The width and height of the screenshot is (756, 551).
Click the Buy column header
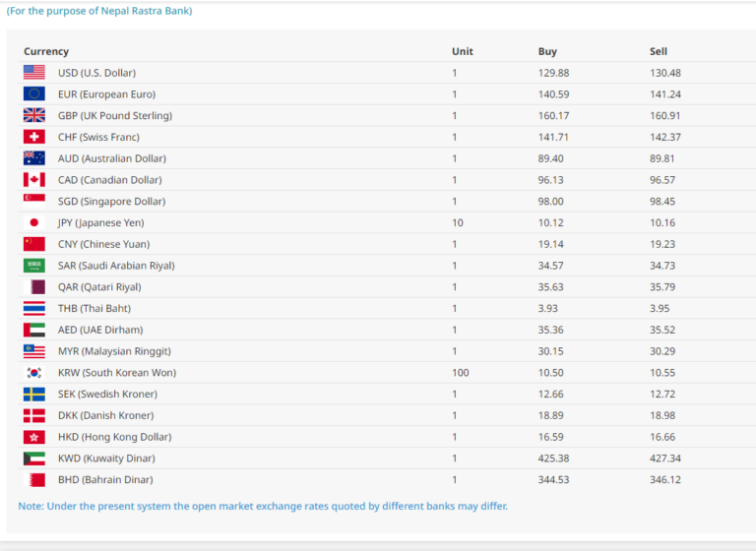click(547, 51)
